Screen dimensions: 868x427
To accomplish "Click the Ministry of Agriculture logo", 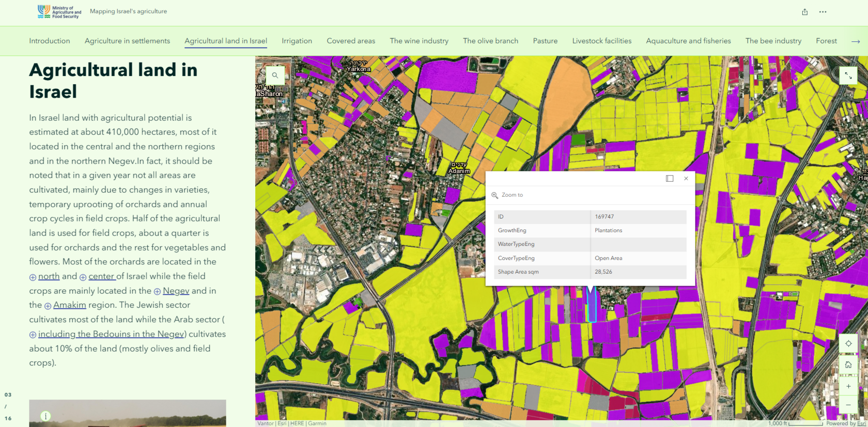I will (59, 12).
